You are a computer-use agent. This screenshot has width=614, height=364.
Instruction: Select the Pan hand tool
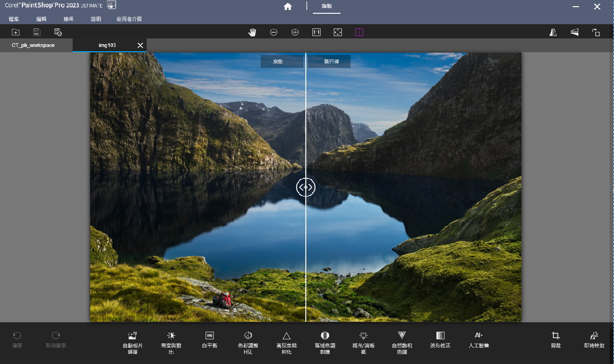(253, 32)
